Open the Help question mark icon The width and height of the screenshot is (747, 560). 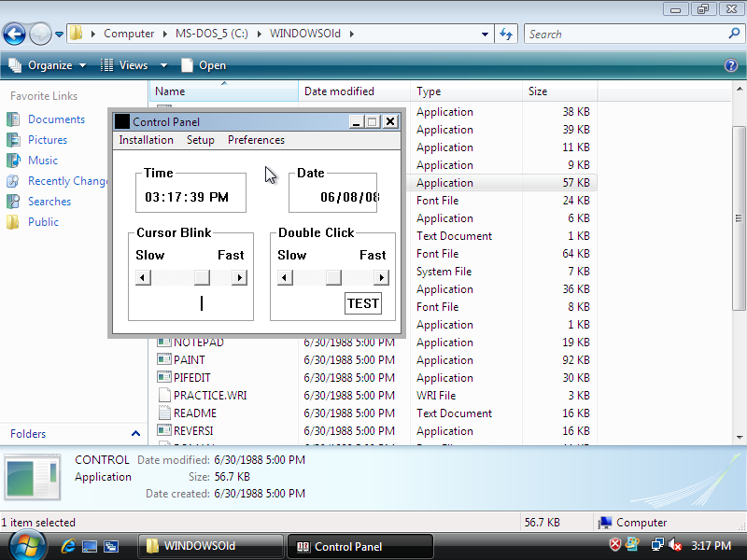[x=731, y=65]
